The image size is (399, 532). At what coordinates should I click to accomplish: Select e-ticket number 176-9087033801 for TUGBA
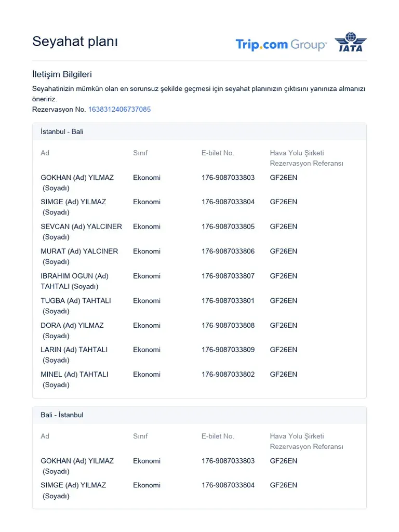tap(228, 301)
